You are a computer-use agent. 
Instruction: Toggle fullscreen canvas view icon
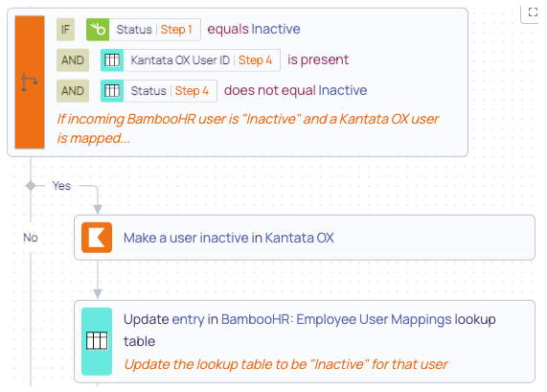click(x=533, y=12)
